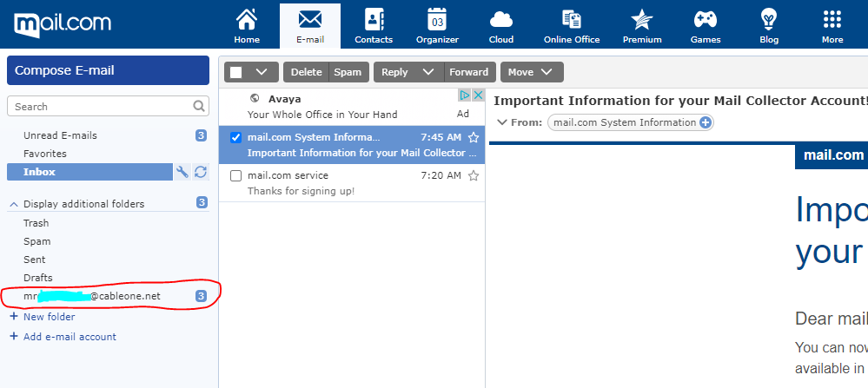Open the Spam folder
This screenshot has height=388, width=868.
[37, 241]
